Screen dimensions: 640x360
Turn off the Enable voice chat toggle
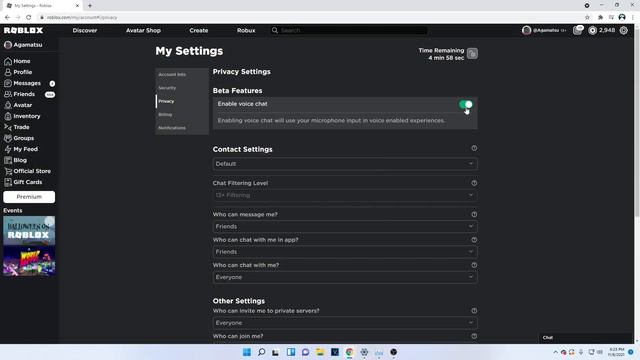coord(466,104)
